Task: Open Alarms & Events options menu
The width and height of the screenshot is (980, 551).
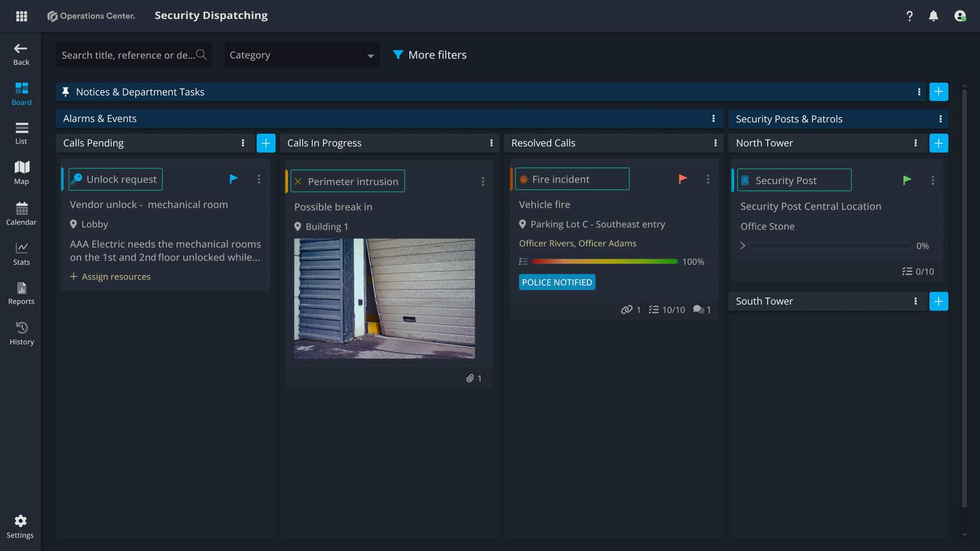Action: click(713, 118)
